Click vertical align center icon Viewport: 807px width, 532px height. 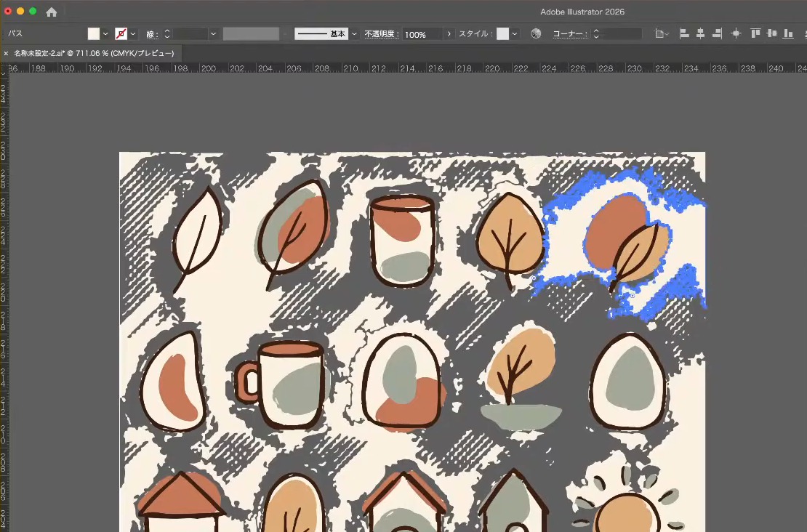pyautogui.click(x=771, y=34)
